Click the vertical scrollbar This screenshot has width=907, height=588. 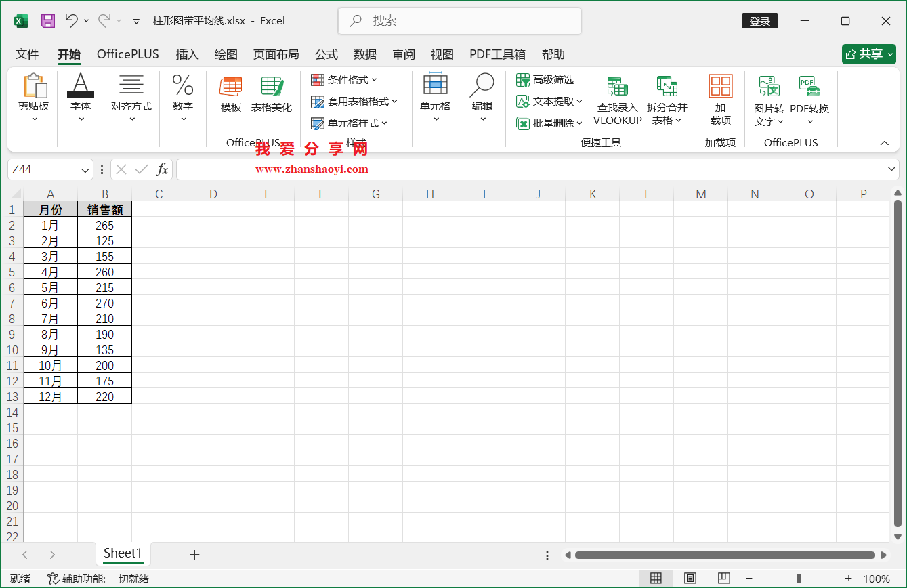[x=898, y=362]
